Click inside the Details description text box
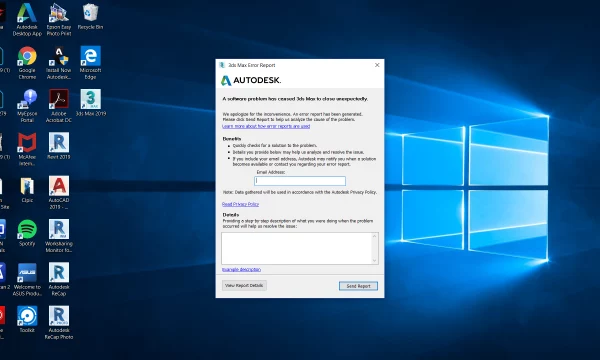The image size is (600, 360). 297,248
